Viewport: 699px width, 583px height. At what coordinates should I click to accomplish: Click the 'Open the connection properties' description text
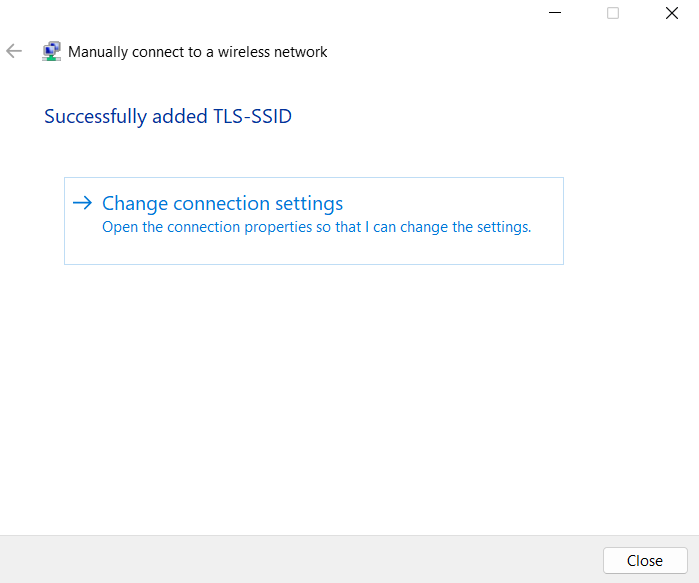pos(316,227)
